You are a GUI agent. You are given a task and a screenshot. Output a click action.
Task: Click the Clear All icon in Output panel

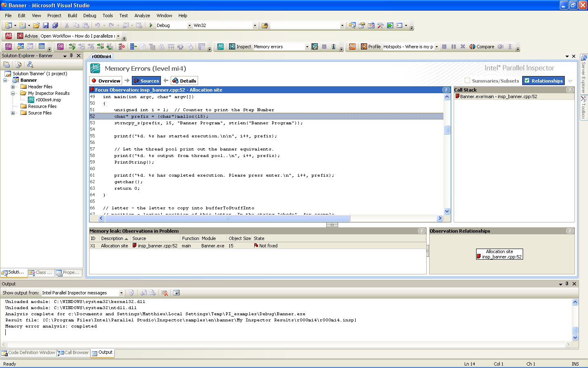coord(165,293)
